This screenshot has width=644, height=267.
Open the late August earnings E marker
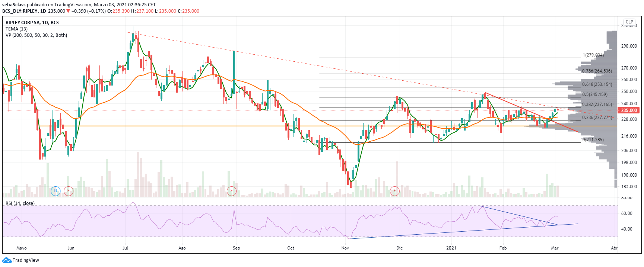(x=232, y=191)
